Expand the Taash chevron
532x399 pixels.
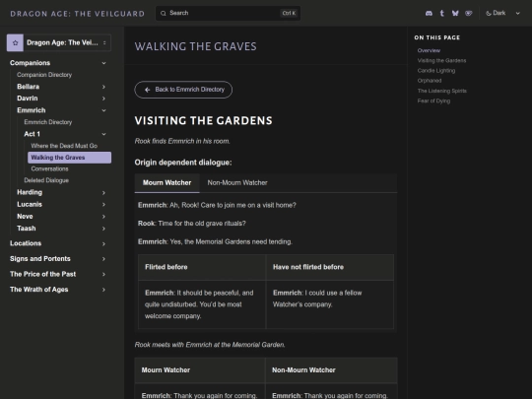(x=103, y=229)
